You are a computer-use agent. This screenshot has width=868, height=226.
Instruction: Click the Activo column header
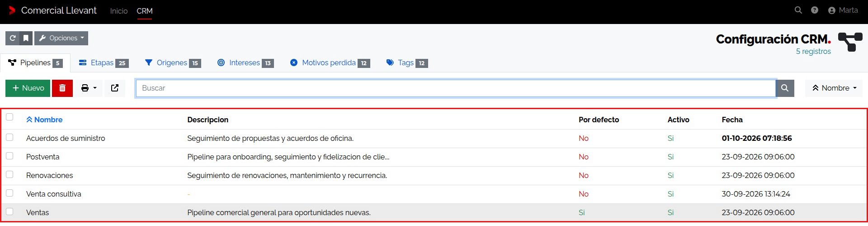point(679,120)
